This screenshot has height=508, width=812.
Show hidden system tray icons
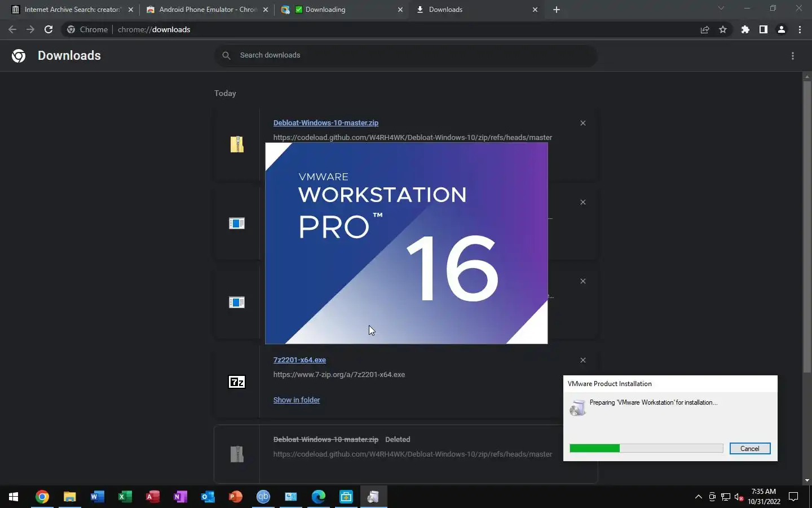[698, 497]
